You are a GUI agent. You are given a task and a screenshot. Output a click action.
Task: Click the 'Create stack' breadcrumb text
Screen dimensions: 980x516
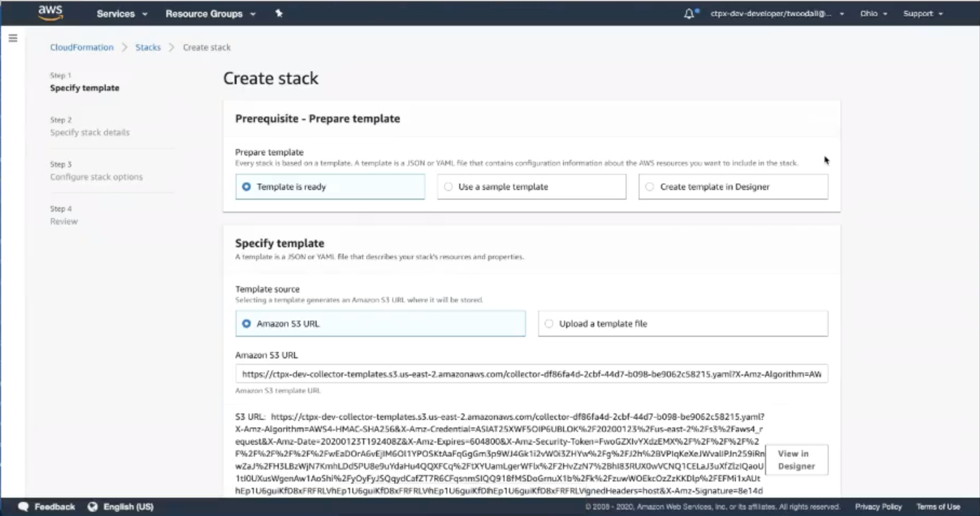[x=206, y=47]
